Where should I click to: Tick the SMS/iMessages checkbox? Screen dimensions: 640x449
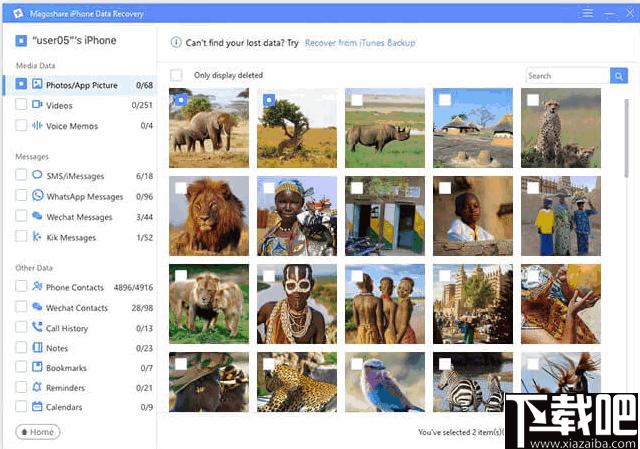click(x=21, y=175)
